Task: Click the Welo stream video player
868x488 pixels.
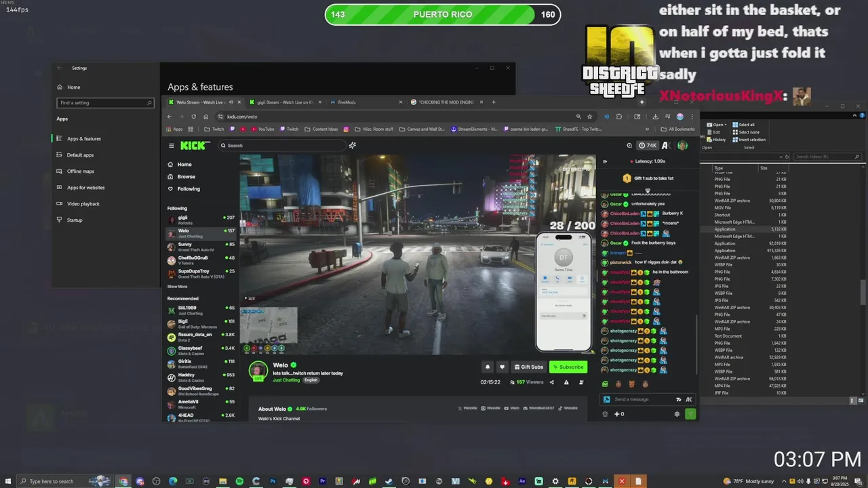Action: click(417, 254)
